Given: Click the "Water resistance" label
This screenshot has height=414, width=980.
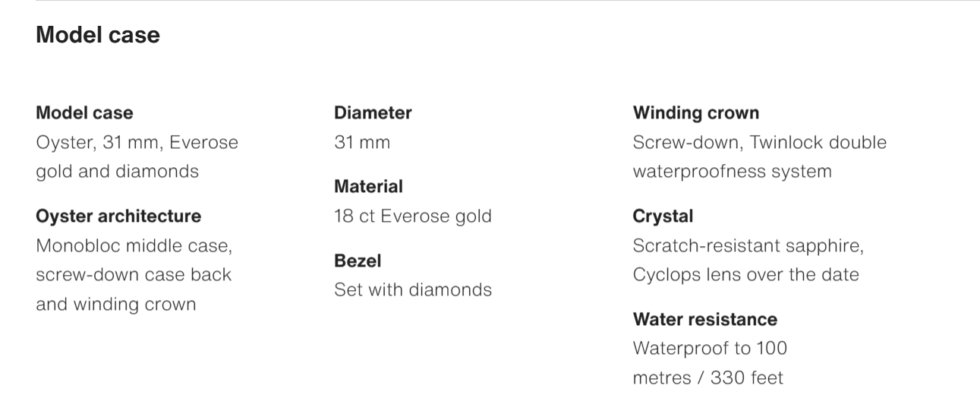Looking at the screenshot, I should point(704,319).
